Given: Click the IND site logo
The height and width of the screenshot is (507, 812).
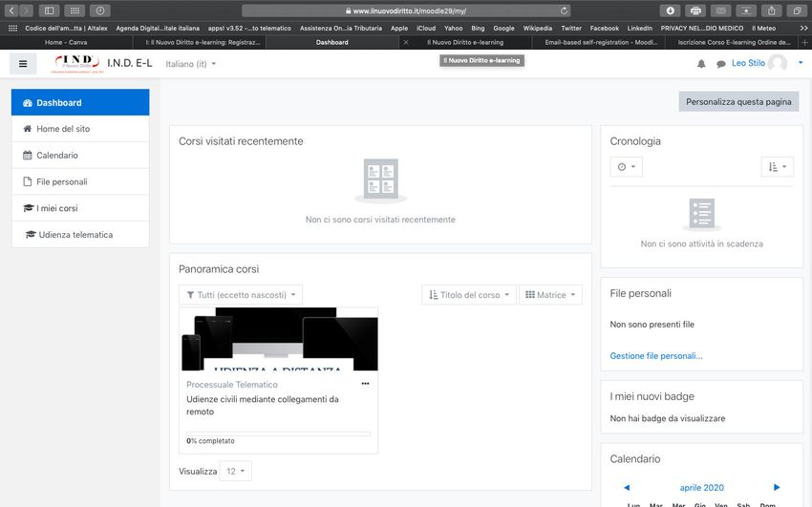Looking at the screenshot, I should 77,64.
